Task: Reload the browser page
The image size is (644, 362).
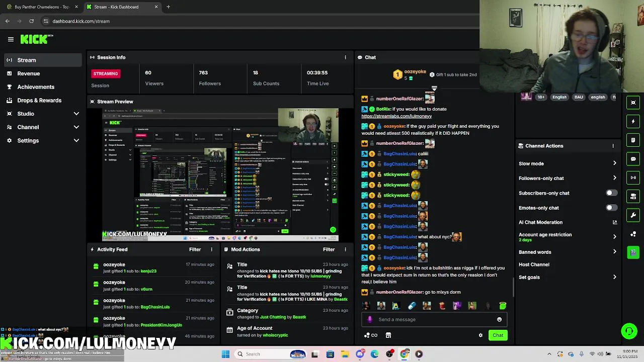Action: (31, 21)
